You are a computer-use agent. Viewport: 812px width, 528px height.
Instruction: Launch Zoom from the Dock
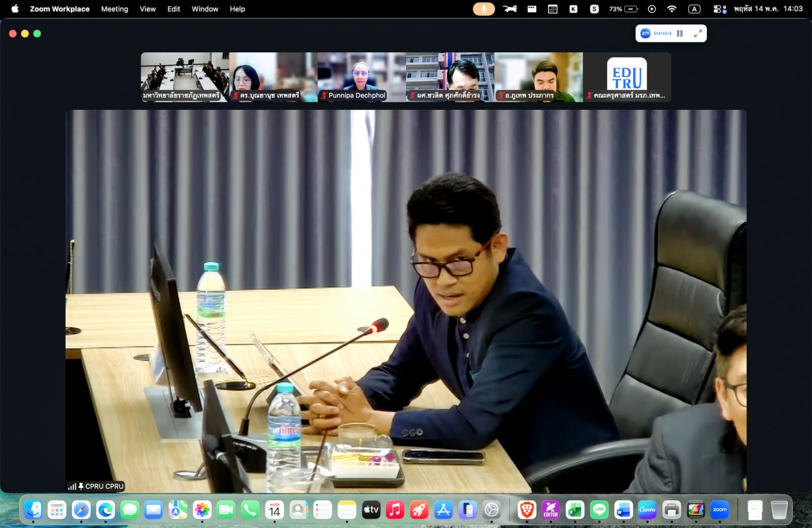pyautogui.click(x=719, y=510)
